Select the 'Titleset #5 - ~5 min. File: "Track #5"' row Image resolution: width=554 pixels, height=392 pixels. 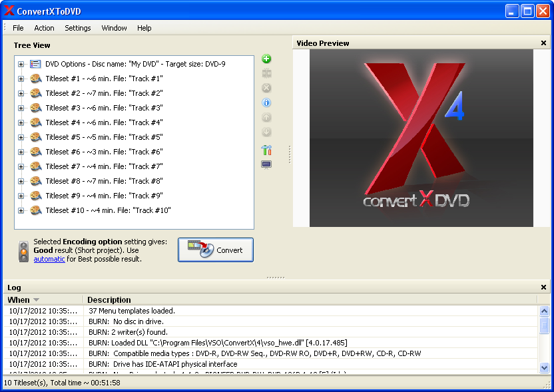coord(105,137)
